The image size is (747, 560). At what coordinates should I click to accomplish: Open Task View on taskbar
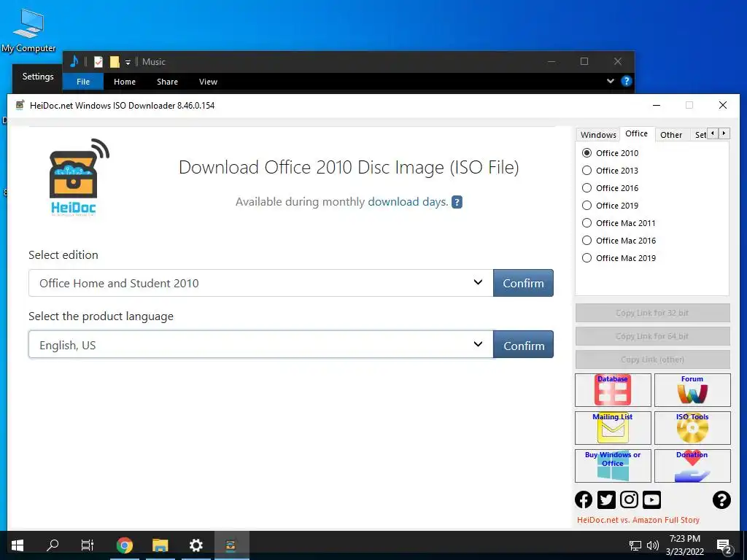point(88,545)
